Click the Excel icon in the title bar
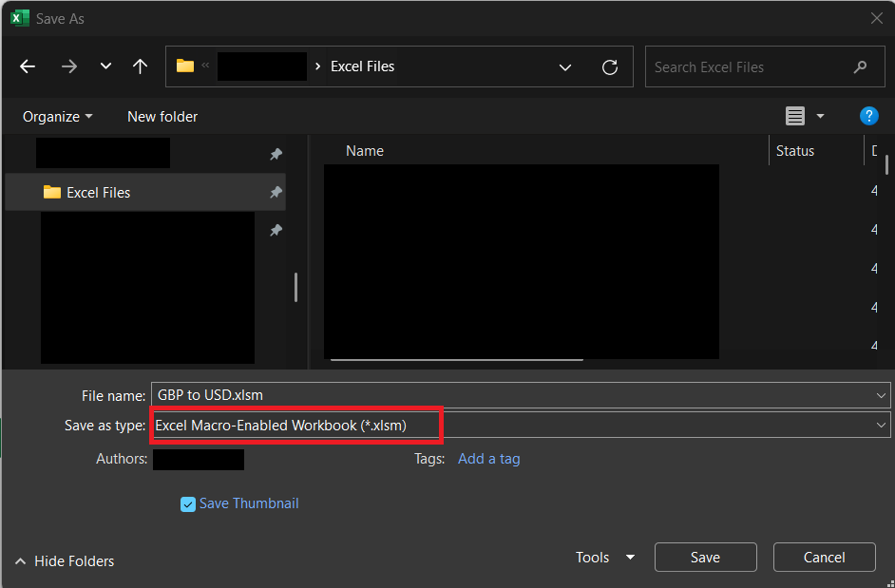The image size is (895, 588). click(x=19, y=18)
